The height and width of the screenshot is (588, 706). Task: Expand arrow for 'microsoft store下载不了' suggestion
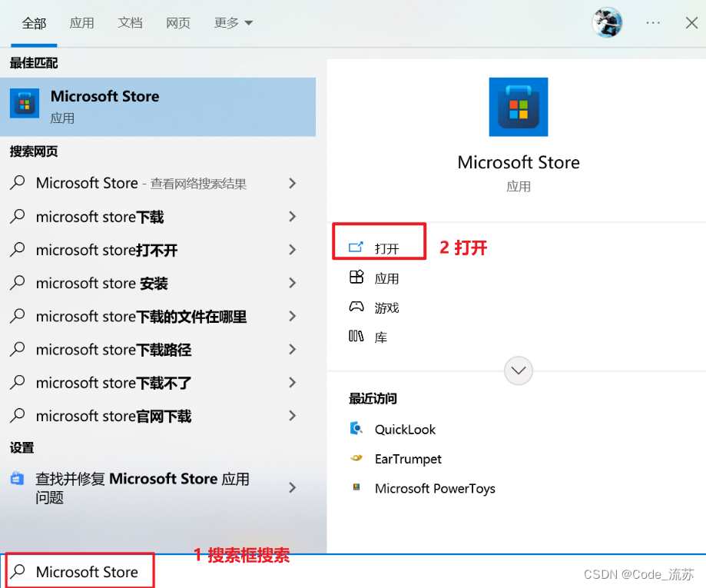click(x=292, y=383)
